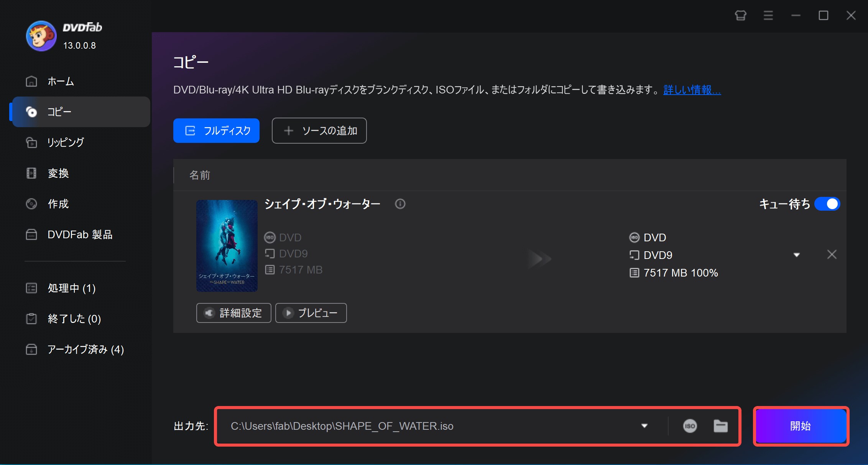The image size is (868, 465).
Task: Click title text シェイプ・オブ・ウォーター
Action: point(322,204)
